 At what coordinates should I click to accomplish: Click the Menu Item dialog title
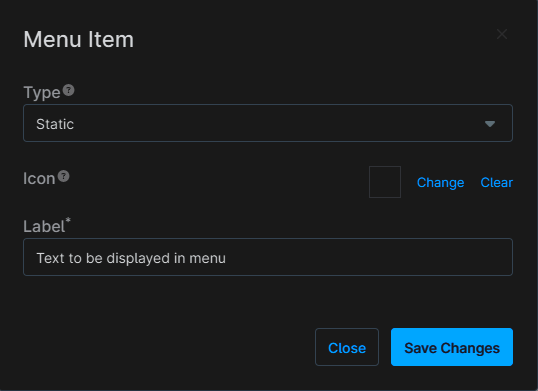tap(79, 39)
